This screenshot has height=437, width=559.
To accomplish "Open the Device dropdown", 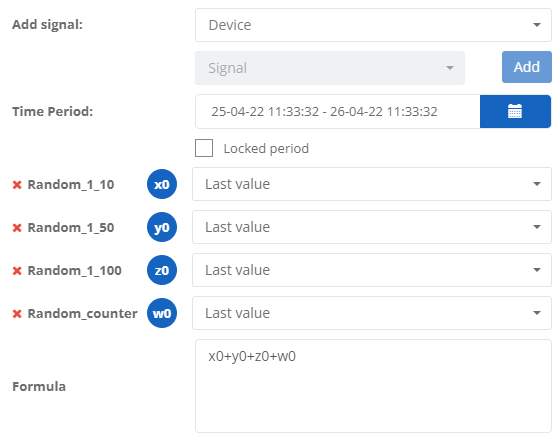I will coord(373,25).
